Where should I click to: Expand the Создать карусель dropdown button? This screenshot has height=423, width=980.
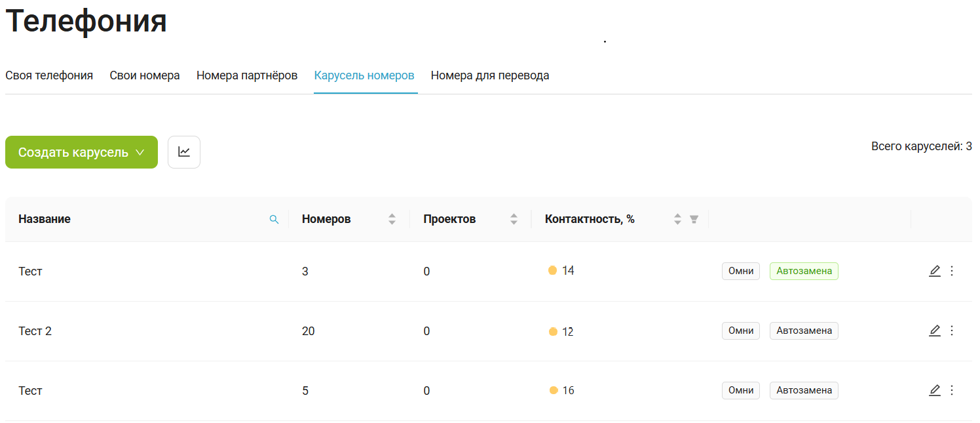(x=81, y=152)
